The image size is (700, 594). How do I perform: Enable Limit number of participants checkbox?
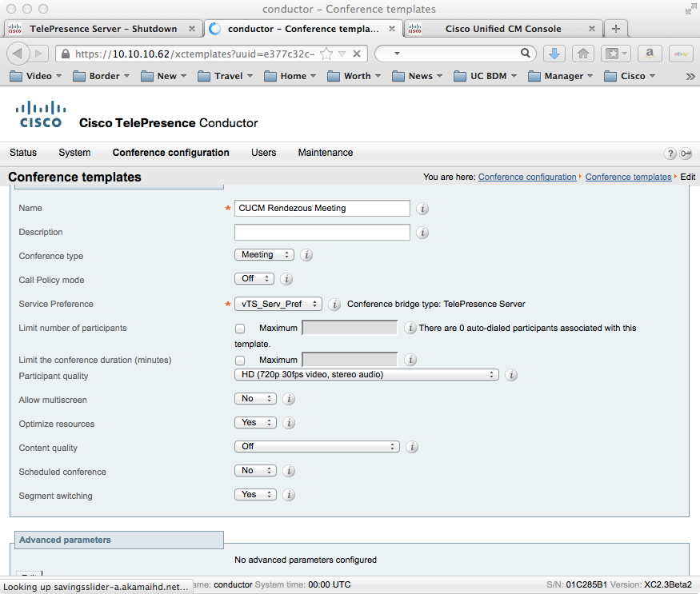240,329
